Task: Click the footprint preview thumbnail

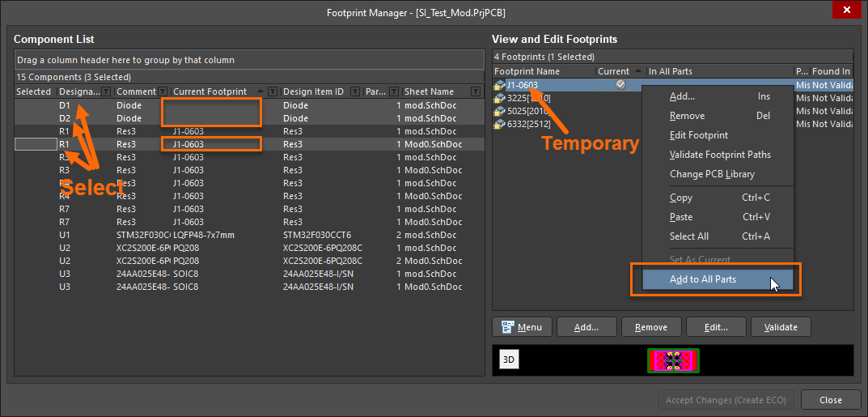Action: point(673,360)
